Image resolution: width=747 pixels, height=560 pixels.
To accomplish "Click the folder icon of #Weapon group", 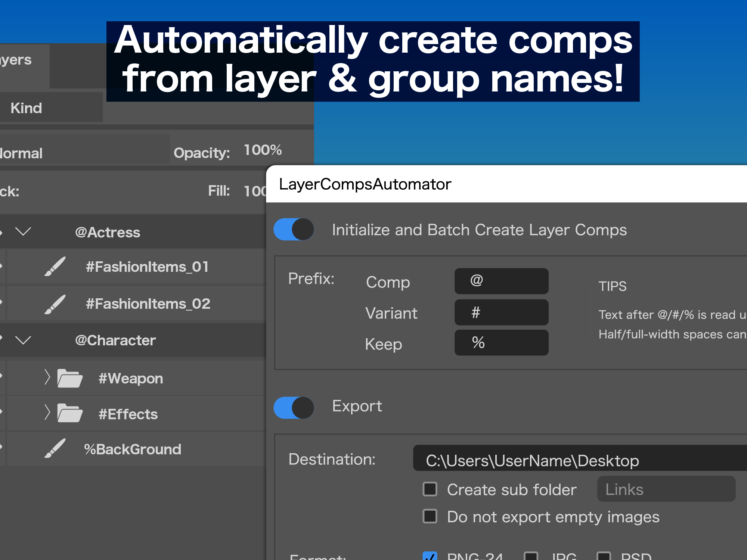I will tap(70, 378).
